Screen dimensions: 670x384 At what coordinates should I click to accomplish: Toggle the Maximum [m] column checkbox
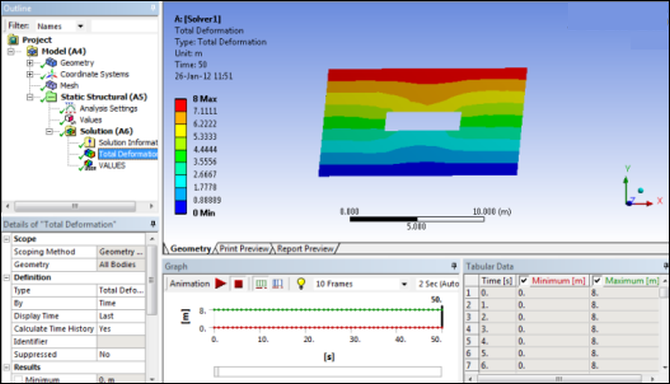click(x=597, y=281)
